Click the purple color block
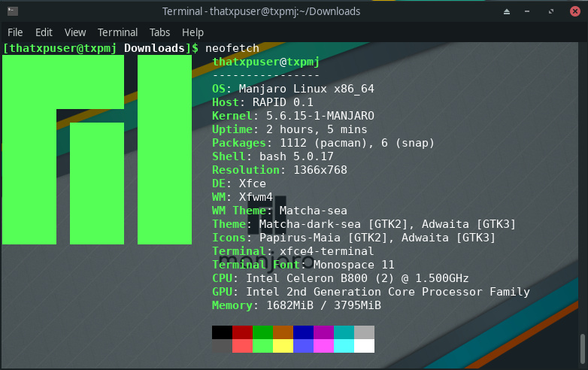Screen dimensions: 588x370 (x=323, y=332)
